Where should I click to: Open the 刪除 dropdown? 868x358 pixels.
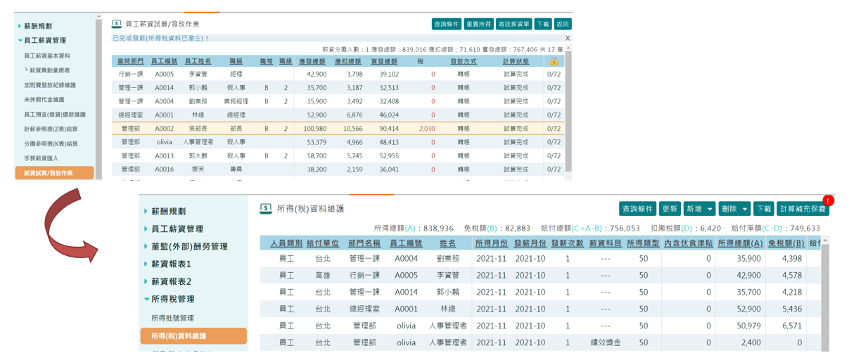734,209
